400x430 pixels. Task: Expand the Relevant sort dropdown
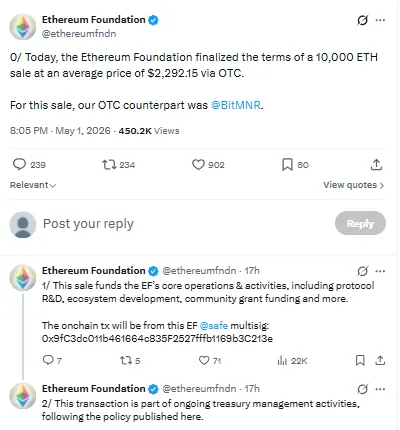[33, 185]
